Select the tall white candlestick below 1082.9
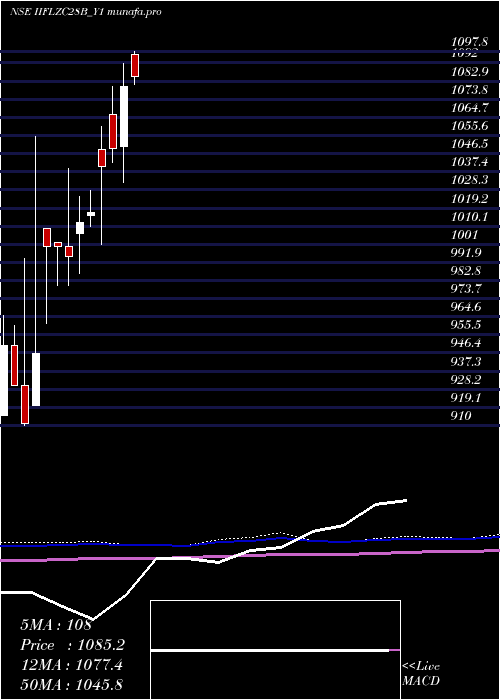The width and height of the screenshot is (500, 700). [124, 117]
